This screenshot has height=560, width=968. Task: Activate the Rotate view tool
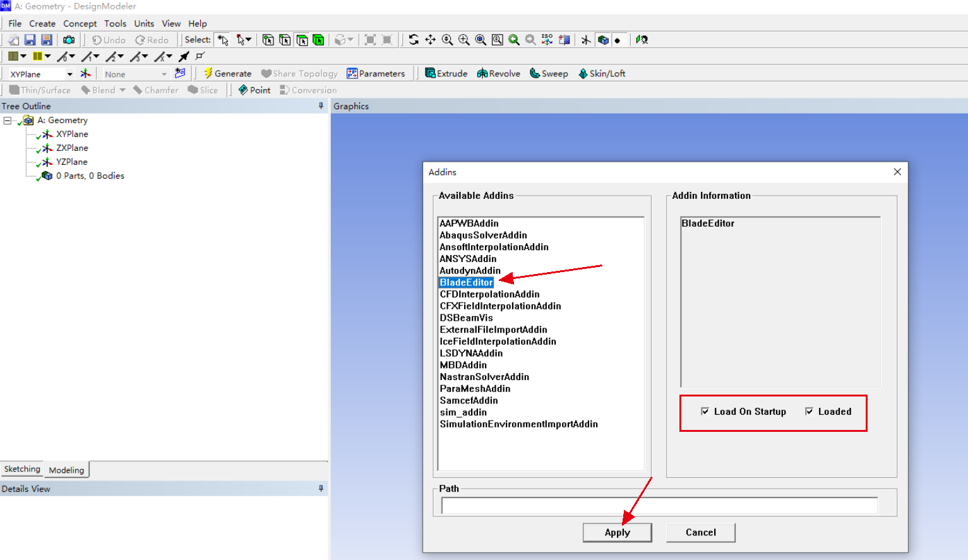pyautogui.click(x=414, y=40)
